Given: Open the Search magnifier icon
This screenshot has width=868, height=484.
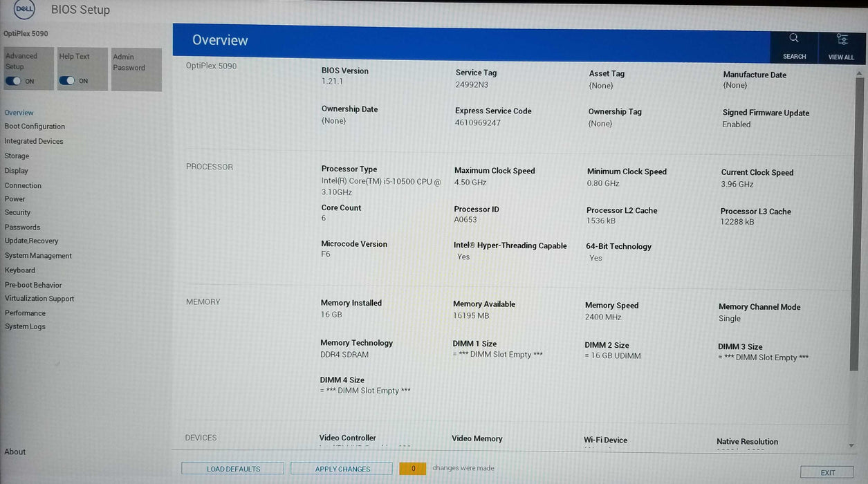Looking at the screenshot, I should [x=794, y=38].
